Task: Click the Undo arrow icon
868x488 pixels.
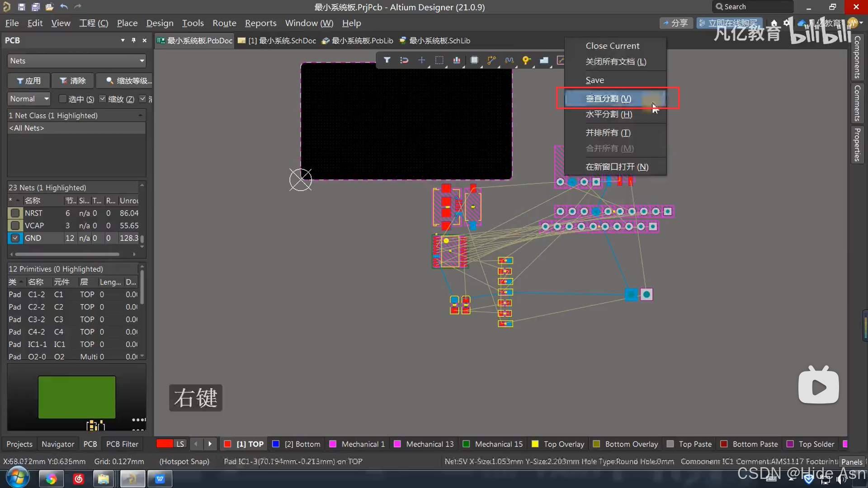Action: (64, 7)
